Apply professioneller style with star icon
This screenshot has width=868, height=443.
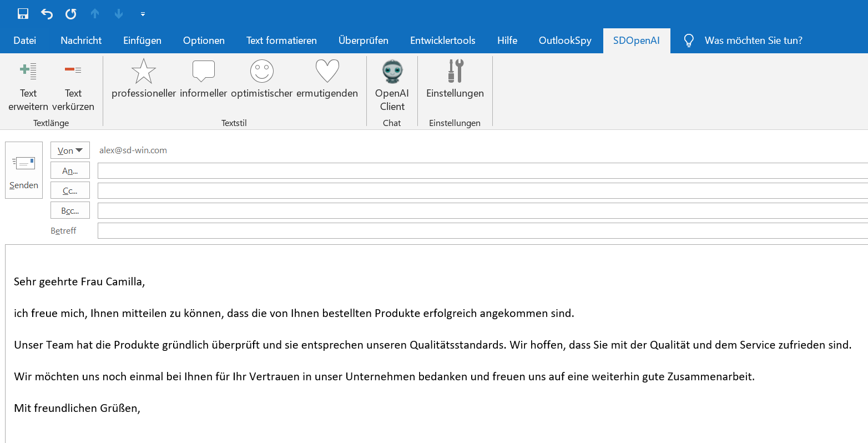(x=144, y=79)
